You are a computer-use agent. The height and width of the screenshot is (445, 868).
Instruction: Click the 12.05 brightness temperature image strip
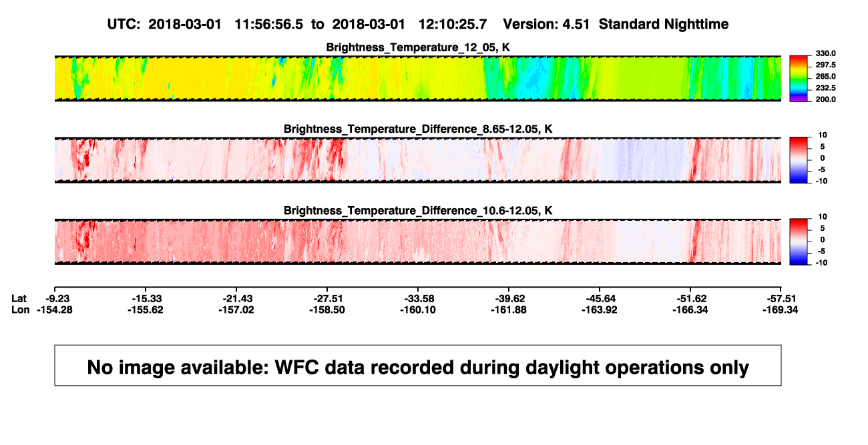[x=418, y=78]
